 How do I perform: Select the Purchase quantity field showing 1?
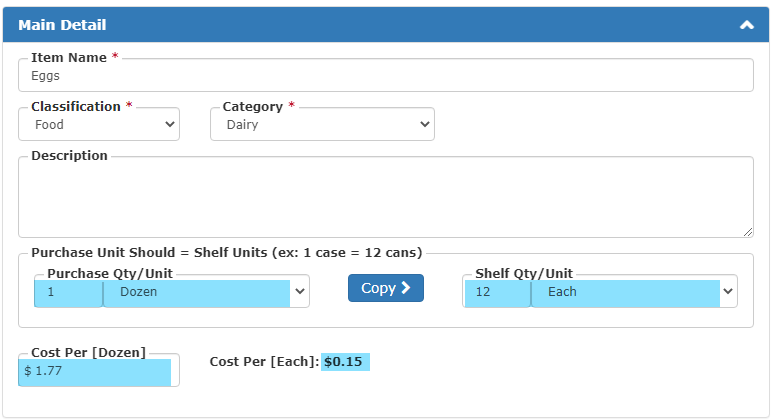pyautogui.click(x=69, y=292)
